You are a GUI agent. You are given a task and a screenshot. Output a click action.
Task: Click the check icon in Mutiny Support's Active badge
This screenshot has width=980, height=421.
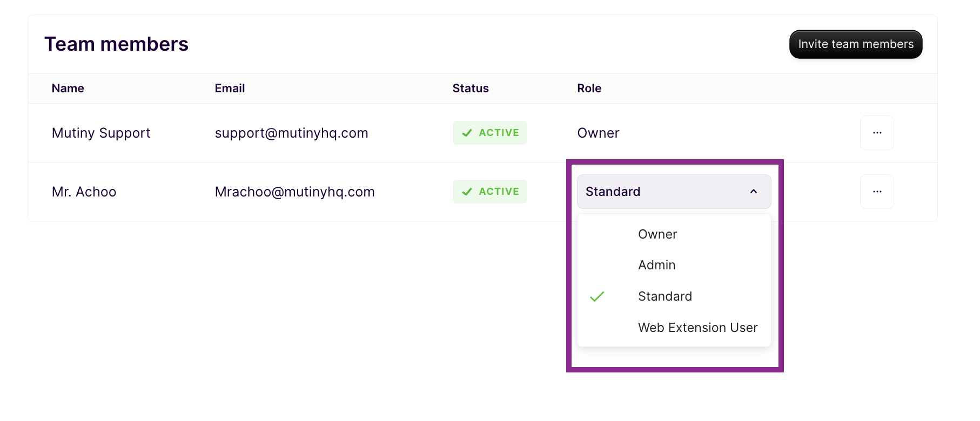click(x=467, y=133)
